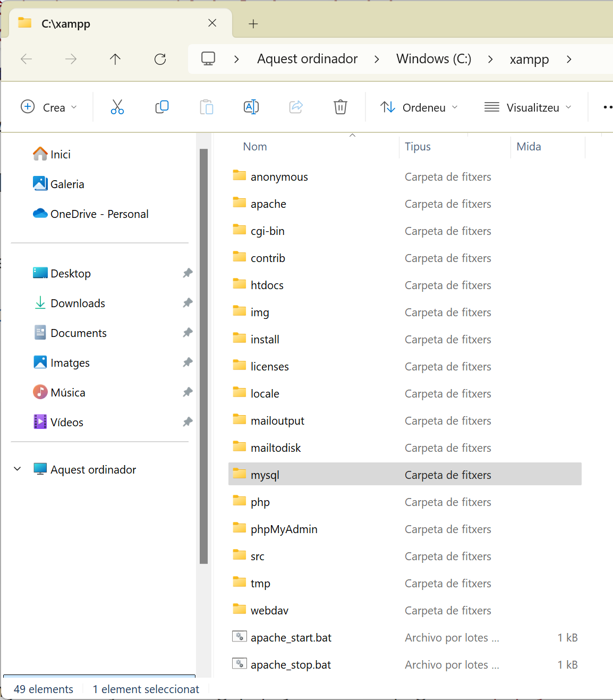Unpin Downloads from quick access
The height and width of the screenshot is (700, 613).
click(188, 303)
